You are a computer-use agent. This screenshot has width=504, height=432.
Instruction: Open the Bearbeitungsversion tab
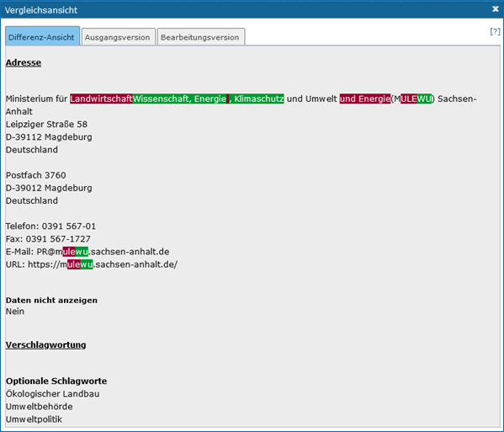(x=201, y=37)
